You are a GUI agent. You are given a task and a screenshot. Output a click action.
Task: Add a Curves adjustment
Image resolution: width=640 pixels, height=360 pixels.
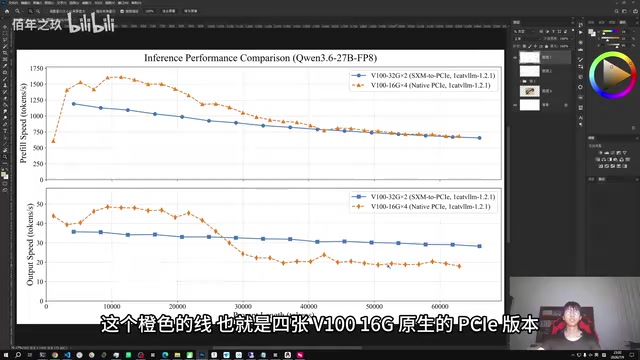click(612, 153)
